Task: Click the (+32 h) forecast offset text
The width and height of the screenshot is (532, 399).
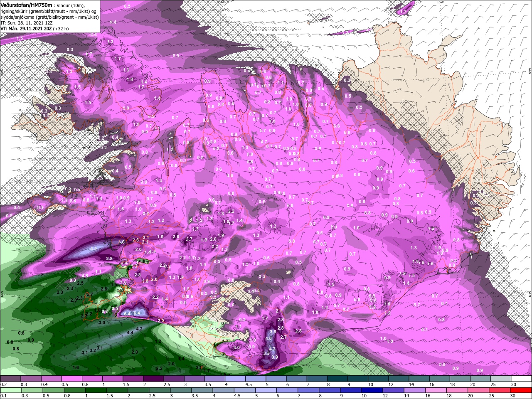Action: [61, 29]
